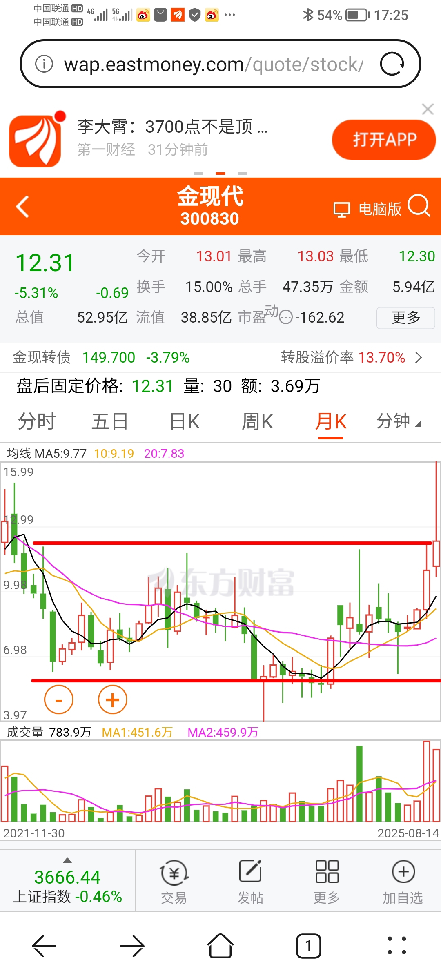The image size is (441, 980).
Task: Click 打开APP button
Action: pyautogui.click(x=384, y=140)
